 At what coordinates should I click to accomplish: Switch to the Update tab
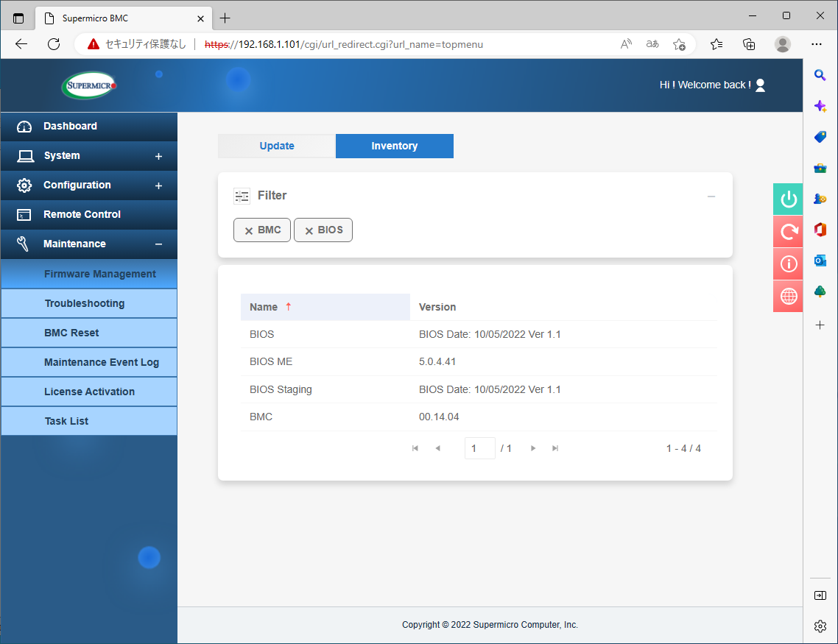pyautogui.click(x=277, y=146)
